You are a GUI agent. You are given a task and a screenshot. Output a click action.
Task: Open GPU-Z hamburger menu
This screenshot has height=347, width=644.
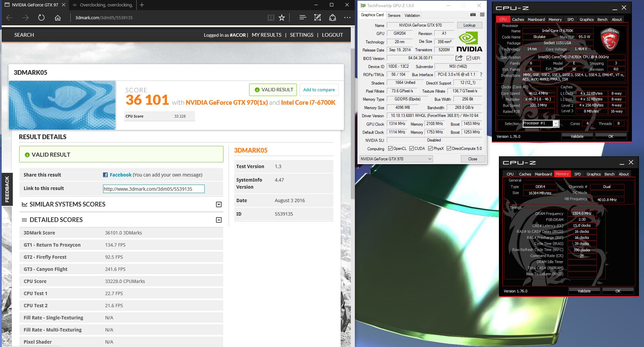(482, 15)
